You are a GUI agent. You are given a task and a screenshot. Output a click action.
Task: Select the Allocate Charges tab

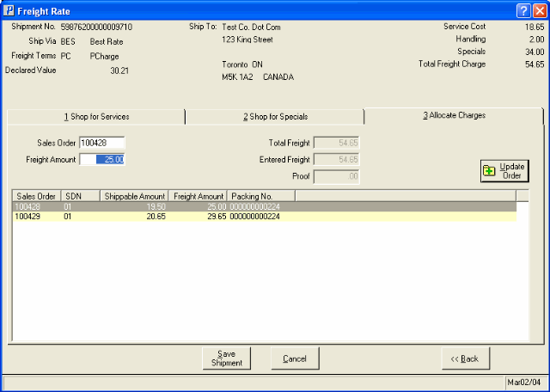(x=454, y=115)
